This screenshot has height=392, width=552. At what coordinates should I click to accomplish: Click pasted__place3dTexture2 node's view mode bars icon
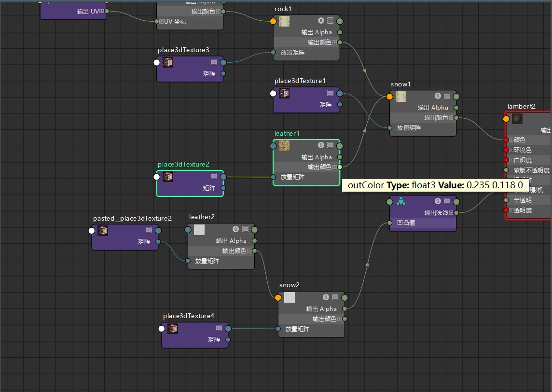tap(149, 230)
